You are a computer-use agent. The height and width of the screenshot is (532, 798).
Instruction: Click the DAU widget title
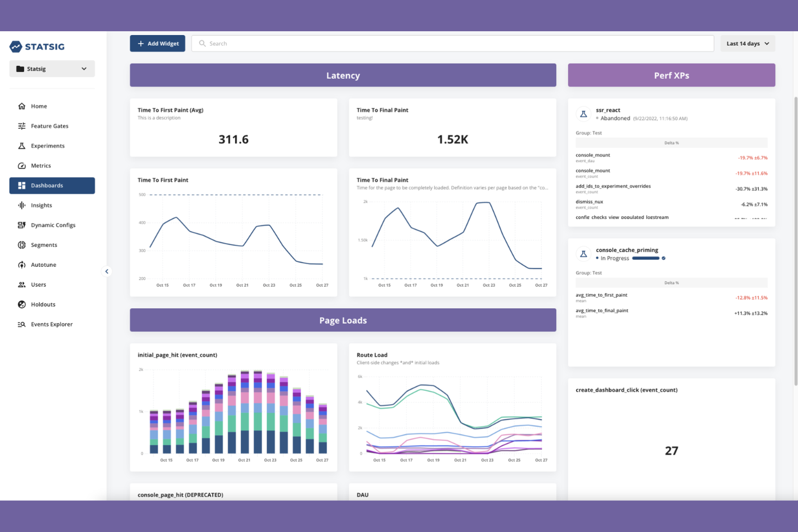point(362,495)
